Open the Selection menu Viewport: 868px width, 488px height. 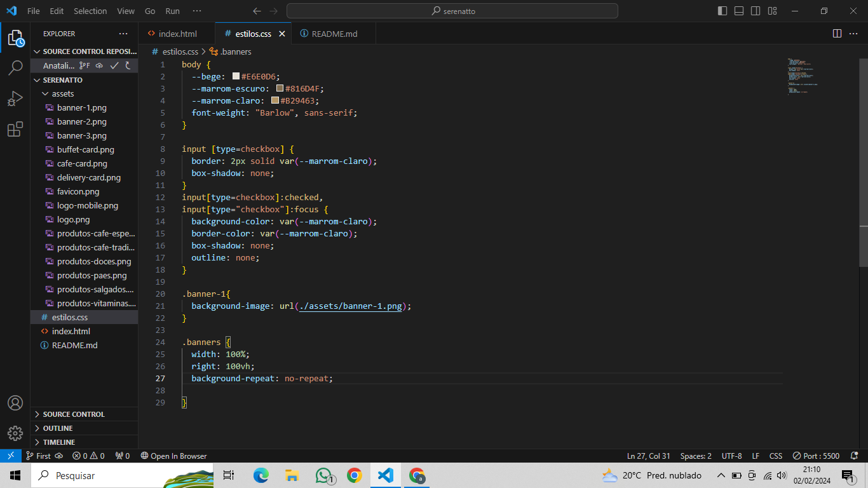[90, 11]
